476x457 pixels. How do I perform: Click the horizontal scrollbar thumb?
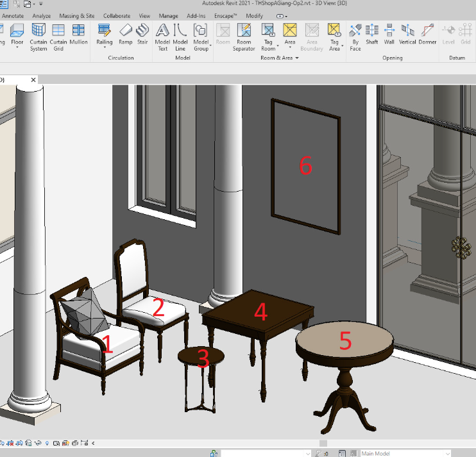[323, 443]
